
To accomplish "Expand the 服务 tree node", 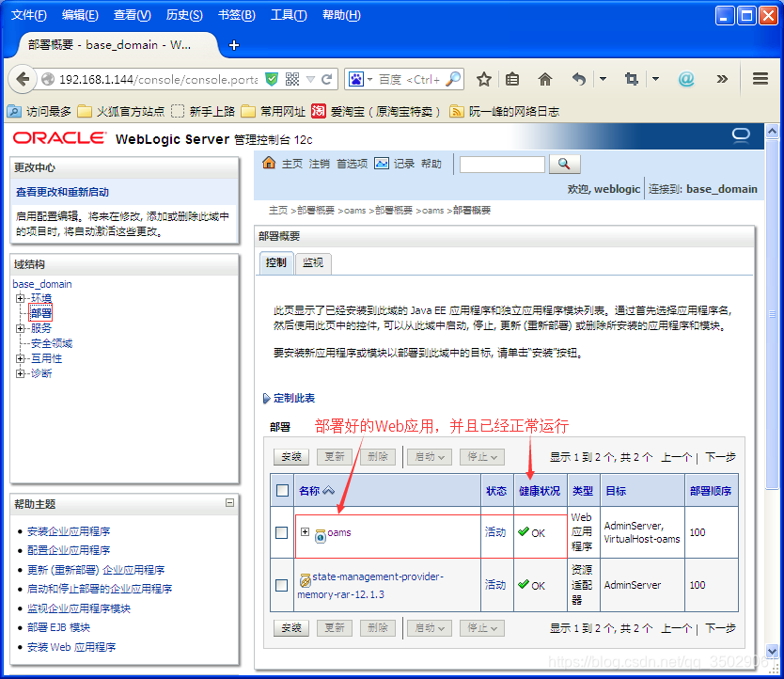I will (x=20, y=329).
